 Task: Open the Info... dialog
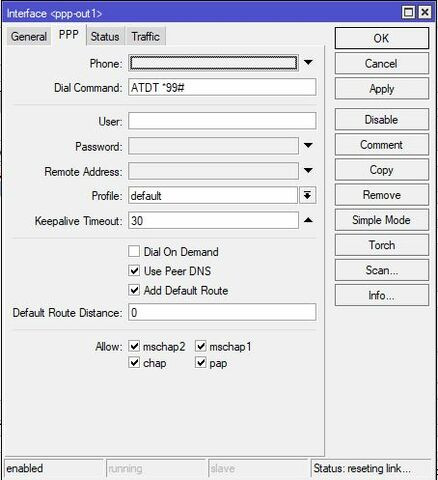pyautogui.click(x=381, y=295)
